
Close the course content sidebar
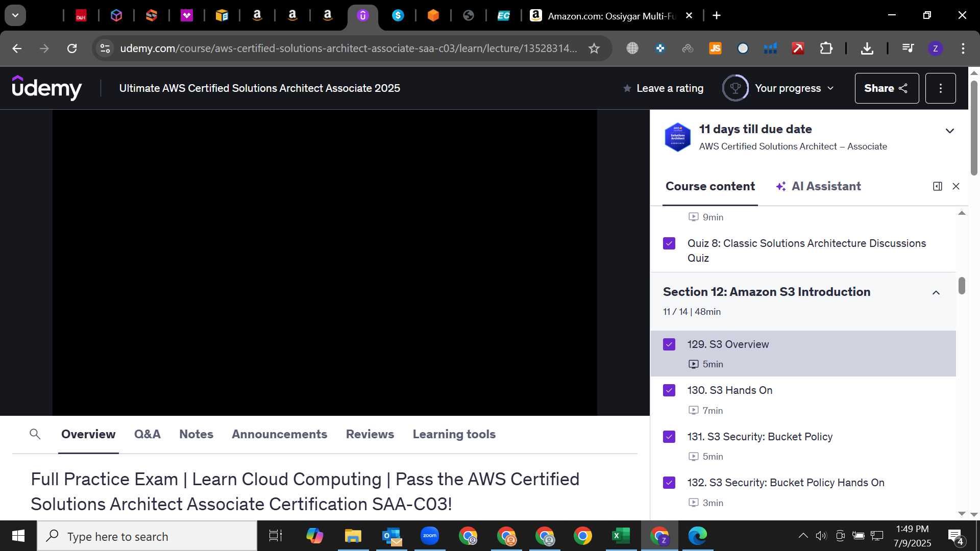(956, 186)
